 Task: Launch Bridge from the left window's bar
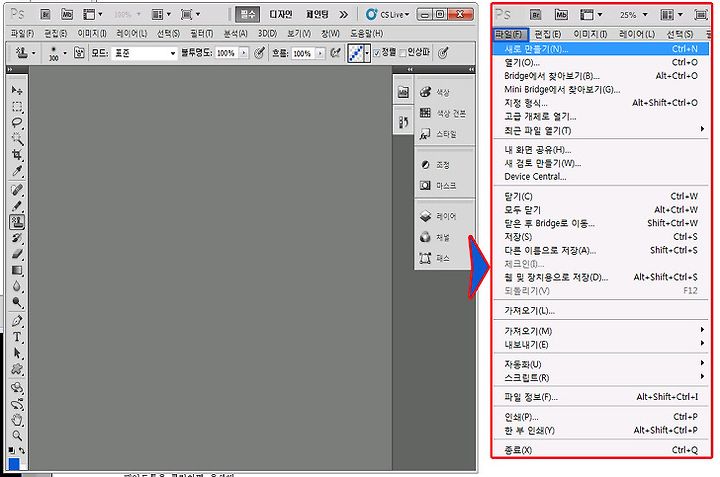[x=45, y=15]
